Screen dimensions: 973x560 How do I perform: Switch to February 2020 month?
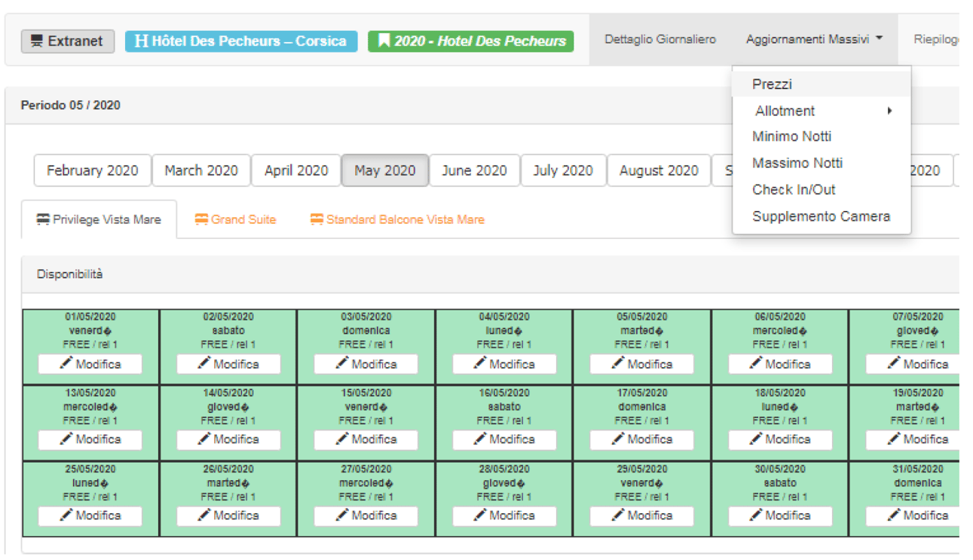point(93,170)
